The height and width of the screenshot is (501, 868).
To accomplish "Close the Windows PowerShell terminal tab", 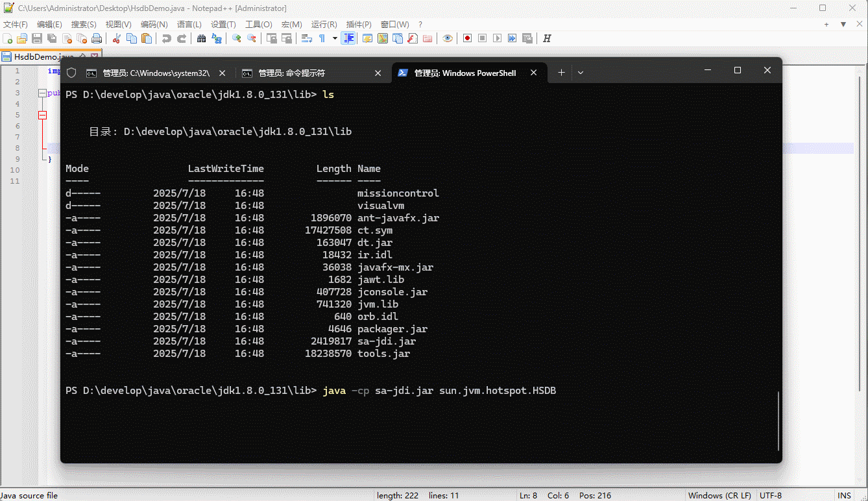I will [x=534, y=73].
